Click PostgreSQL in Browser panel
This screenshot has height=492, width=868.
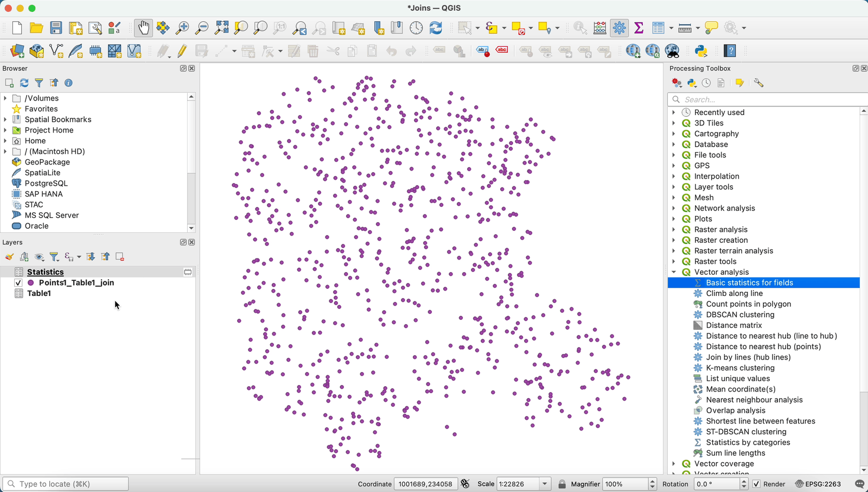coord(46,184)
